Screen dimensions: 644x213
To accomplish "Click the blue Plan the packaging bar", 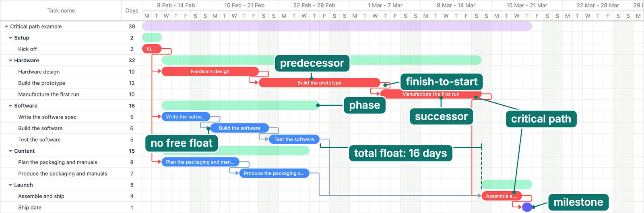I will click(200, 162).
